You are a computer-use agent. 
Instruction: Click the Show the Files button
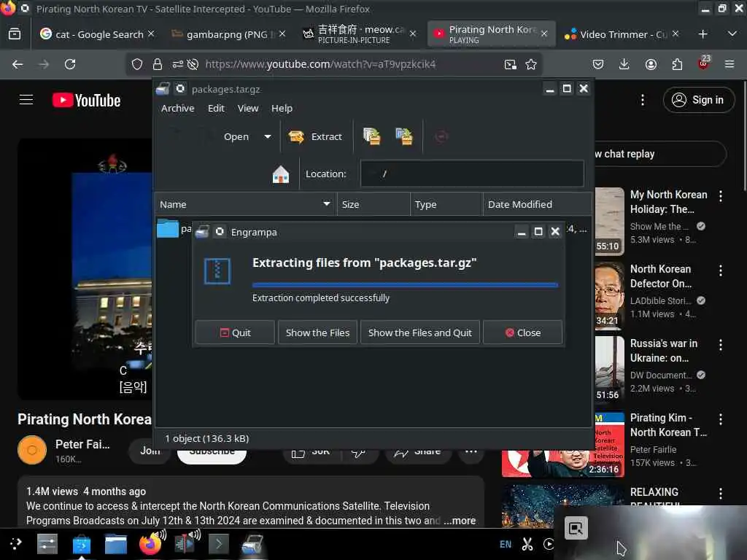[317, 332]
